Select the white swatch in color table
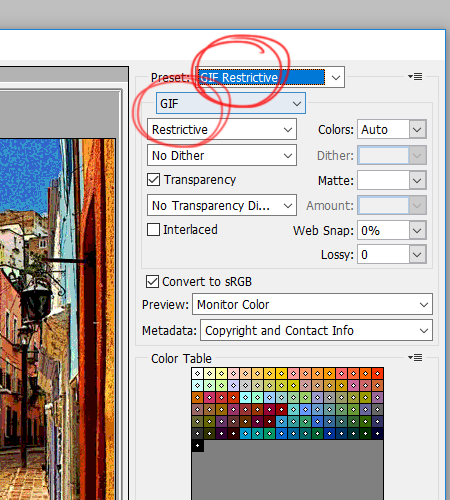This screenshot has height=500, width=450. coord(198,374)
